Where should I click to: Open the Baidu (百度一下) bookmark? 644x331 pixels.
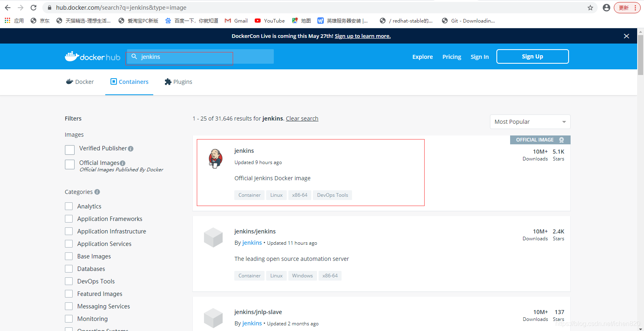point(192,21)
